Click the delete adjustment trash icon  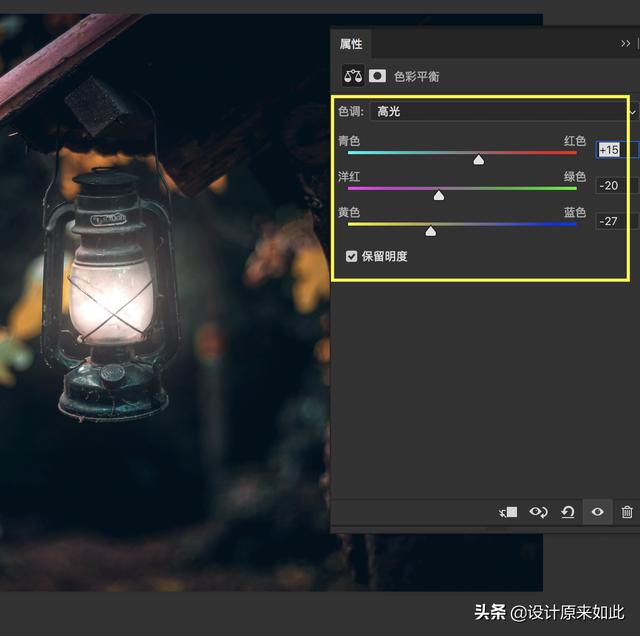point(627,512)
